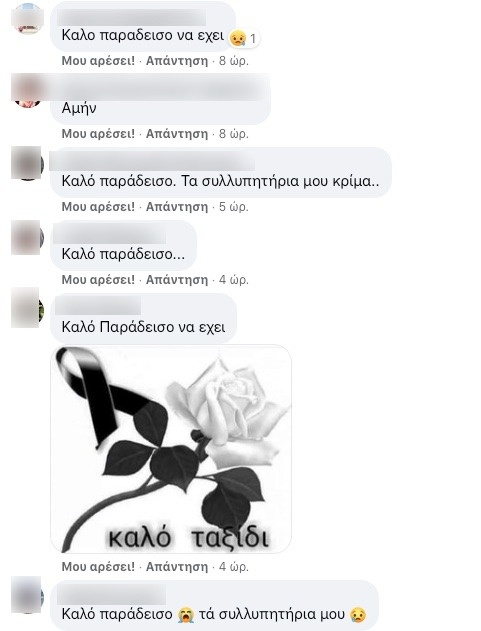Screen dimensions: 481x631
Task: Open blurred author name of first comment
Action: (132, 17)
